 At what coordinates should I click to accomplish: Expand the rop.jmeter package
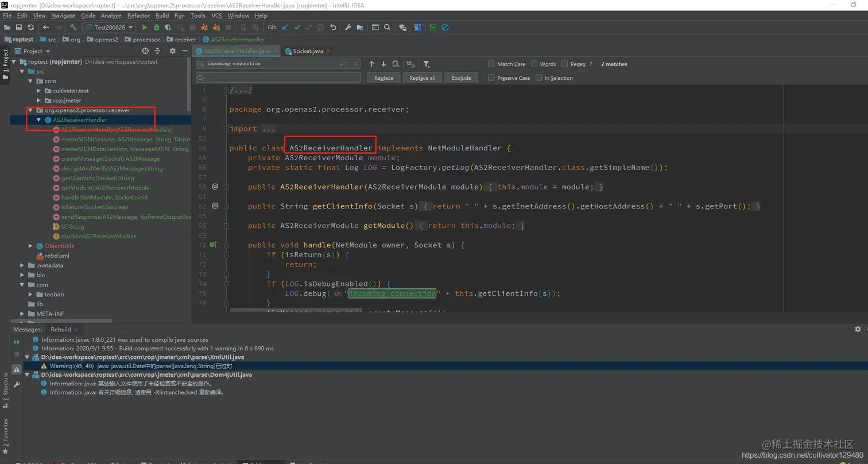39,100
